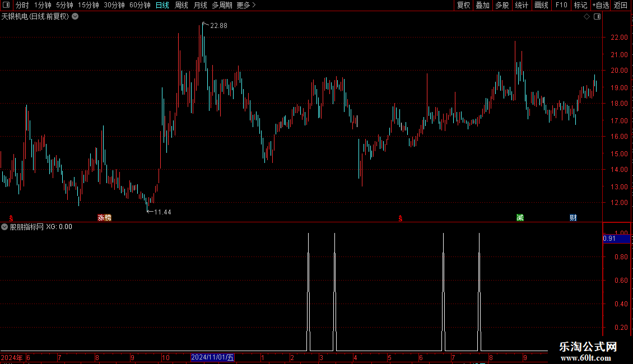Click the blue 财 financial marker
Image resolution: width=633 pixels, height=364 pixels.
(x=573, y=218)
